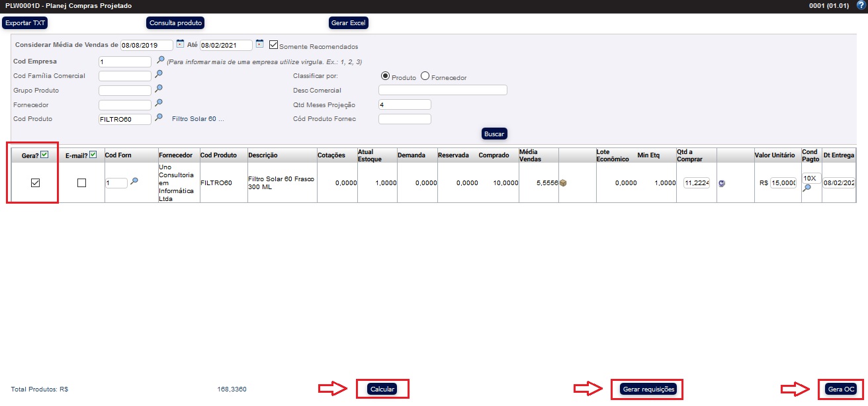The height and width of the screenshot is (406, 868).
Task: Click the Exportar TXT button
Action: [x=24, y=22]
